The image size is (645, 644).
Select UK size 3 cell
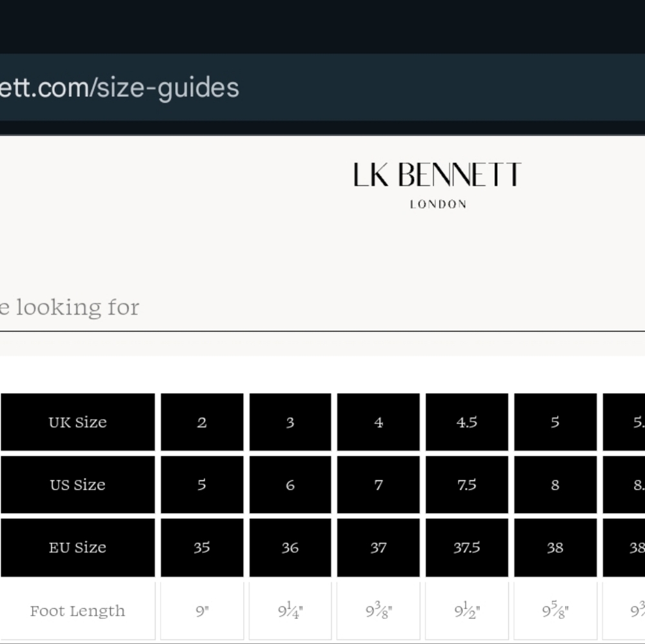click(290, 422)
